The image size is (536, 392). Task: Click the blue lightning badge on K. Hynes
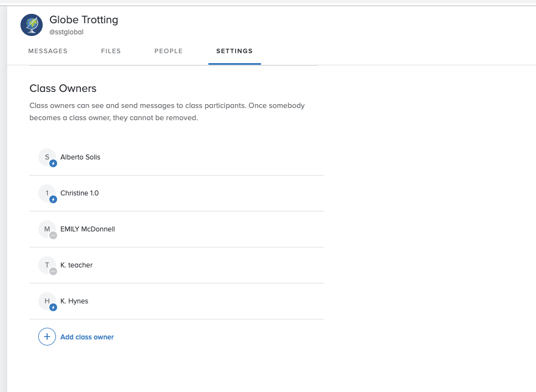(x=53, y=307)
